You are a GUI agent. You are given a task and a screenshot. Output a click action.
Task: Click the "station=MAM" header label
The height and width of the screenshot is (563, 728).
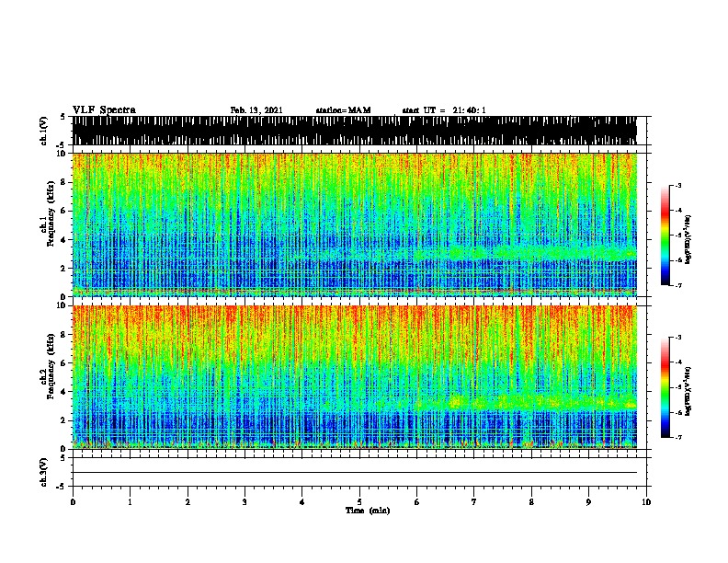(x=344, y=110)
